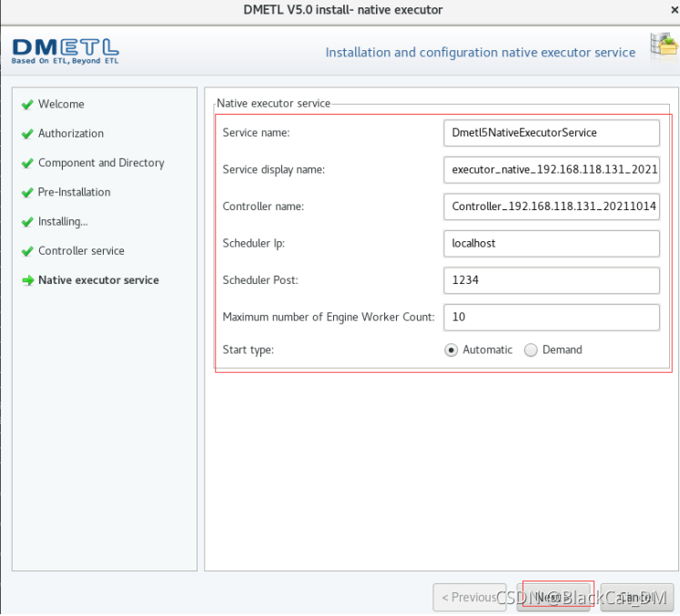The image size is (680, 616).
Task: Go back with the Previous button
Action: [x=470, y=598]
